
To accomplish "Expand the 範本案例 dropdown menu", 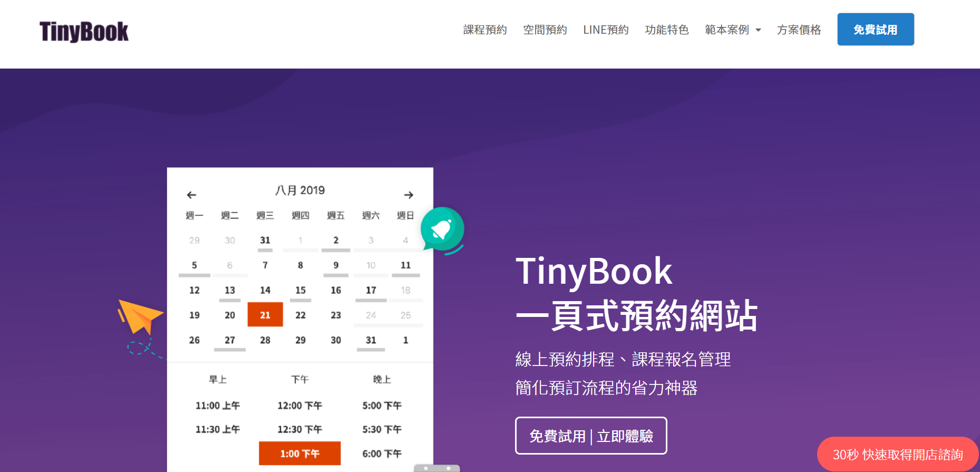I will tap(733, 30).
